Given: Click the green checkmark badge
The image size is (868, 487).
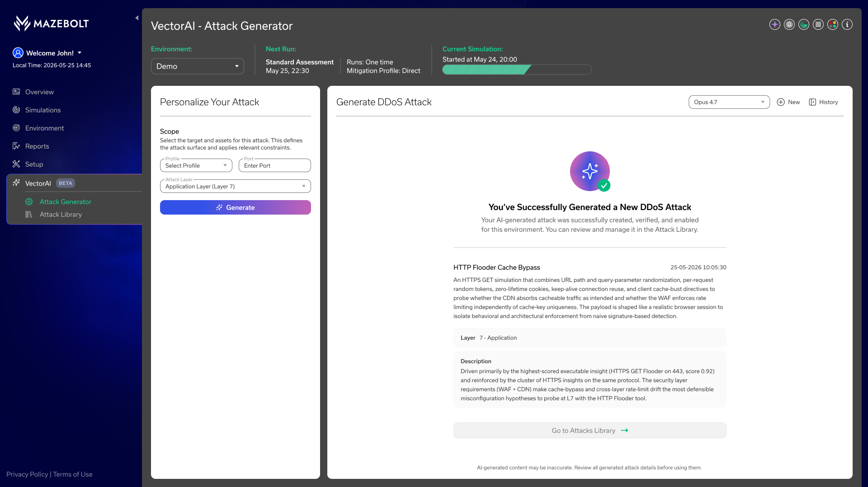Looking at the screenshot, I should click(604, 185).
